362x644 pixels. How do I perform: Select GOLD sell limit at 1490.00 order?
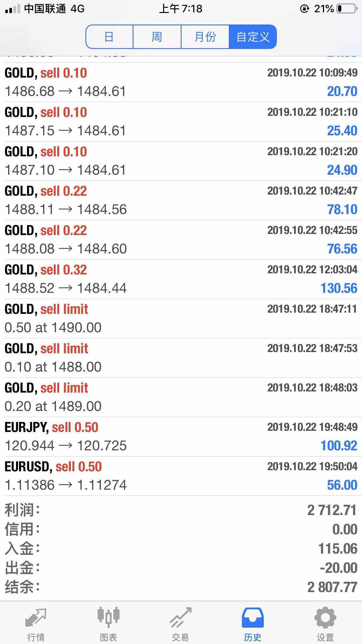pyautogui.click(x=181, y=318)
